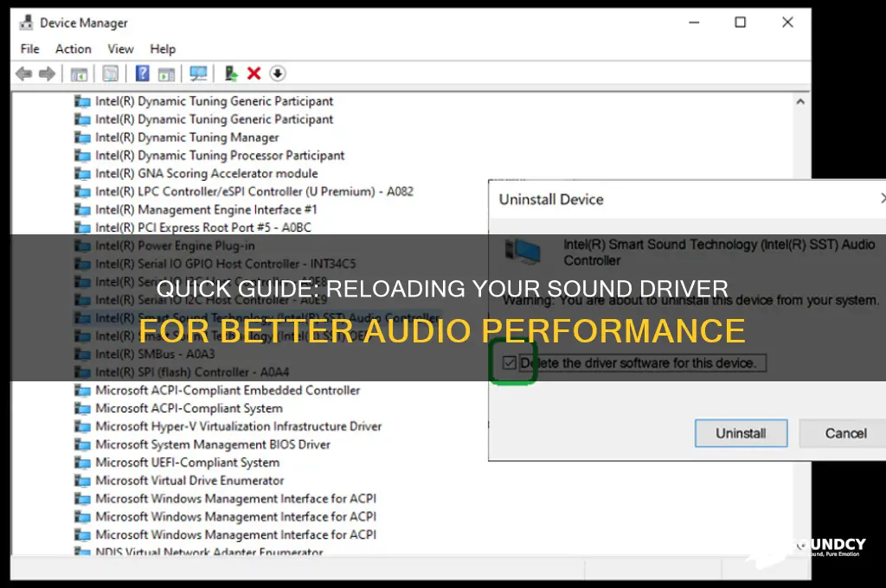Image resolution: width=886 pixels, height=588 pixels.
Task: Select Microsoft ACPI-Compliant Embedded Controller
Action: 217,390
